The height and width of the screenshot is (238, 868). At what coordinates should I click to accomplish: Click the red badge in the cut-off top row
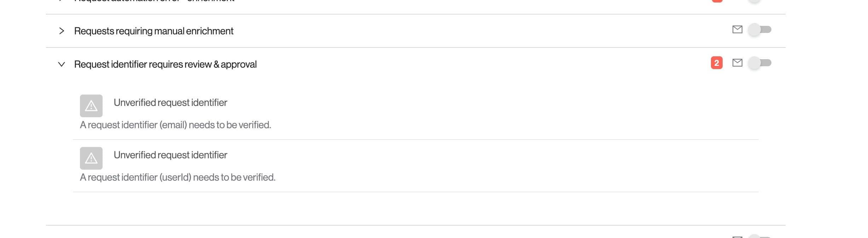717,1
